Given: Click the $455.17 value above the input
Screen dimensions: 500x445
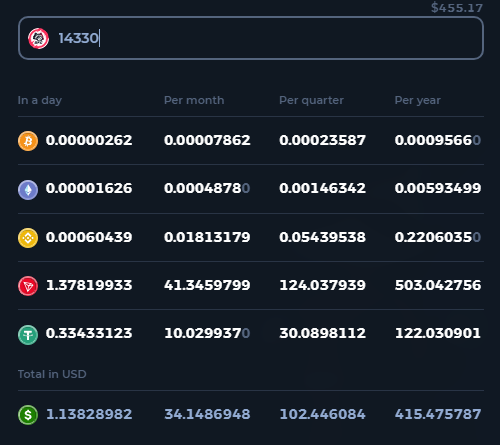Looking at the screenshot, I should pos(457,7).
